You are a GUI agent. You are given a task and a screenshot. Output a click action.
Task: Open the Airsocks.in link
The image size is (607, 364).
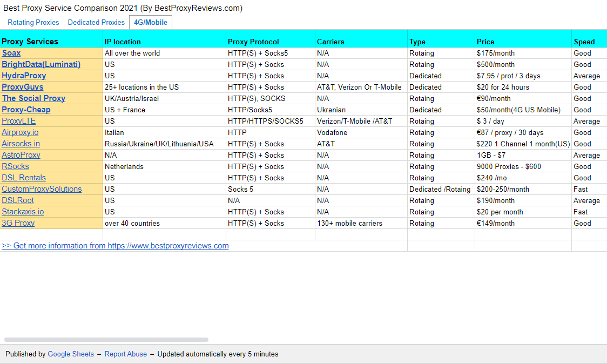click(x=21, y=144)
